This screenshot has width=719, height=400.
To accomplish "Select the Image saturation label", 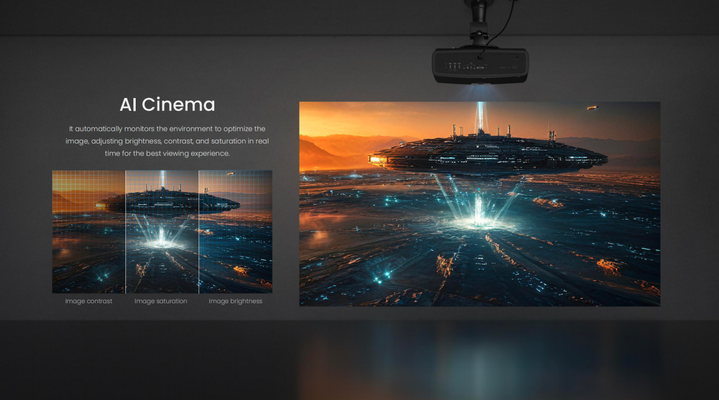I will [161, 301].
